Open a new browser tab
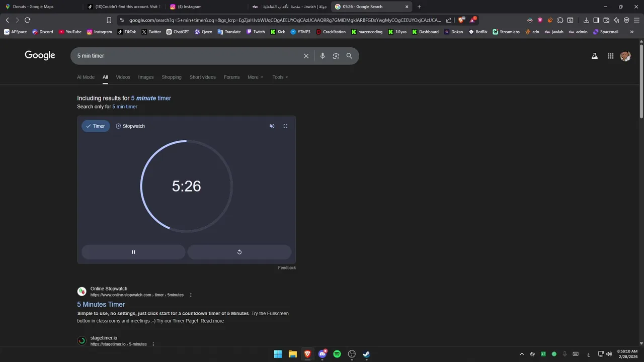Viewport: 644px width, 362px height. 419,7
